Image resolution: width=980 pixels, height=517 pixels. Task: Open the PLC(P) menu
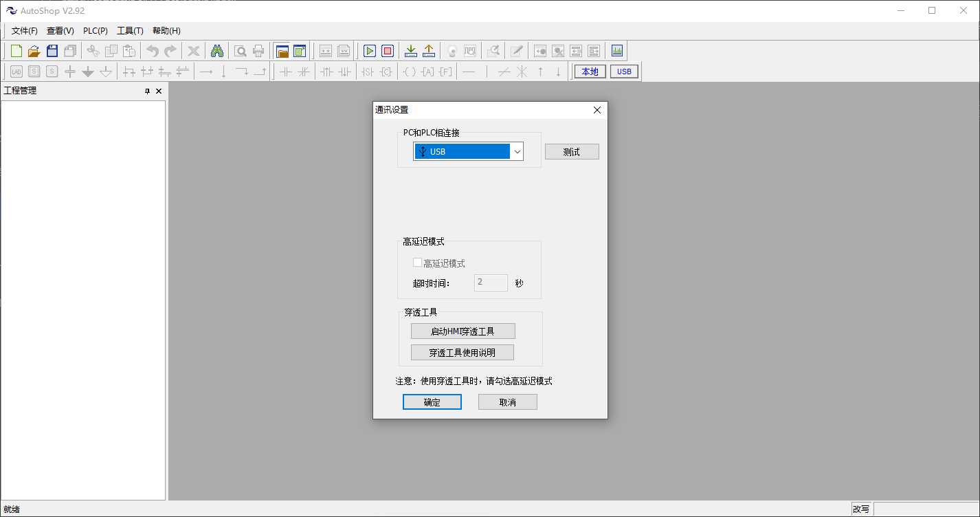tap(96, 31)
